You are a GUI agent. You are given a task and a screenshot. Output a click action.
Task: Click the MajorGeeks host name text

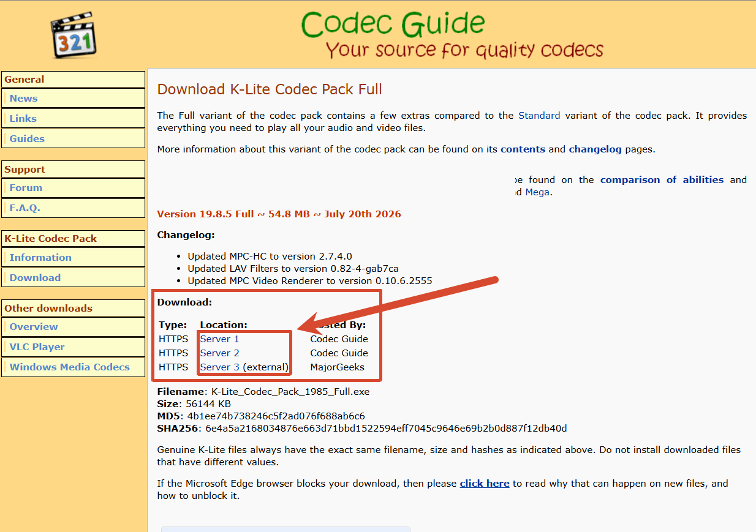(x=337, y=367)
